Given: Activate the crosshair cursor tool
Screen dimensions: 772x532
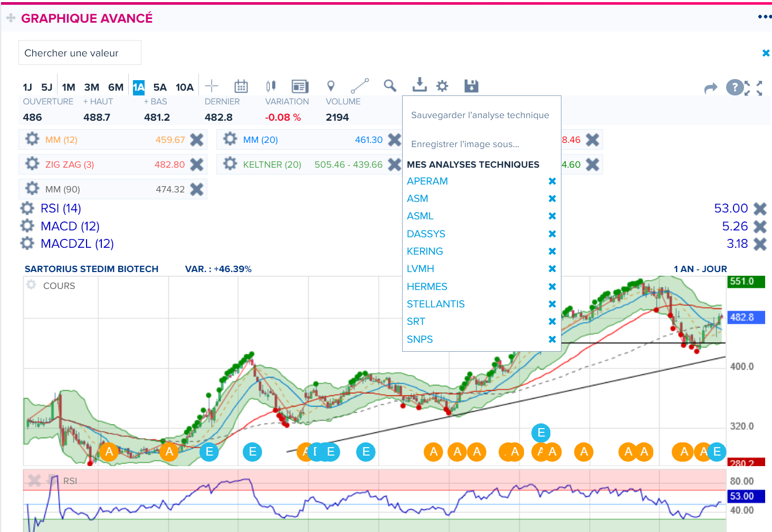Looking at the screenshot, I should [212, 86].
